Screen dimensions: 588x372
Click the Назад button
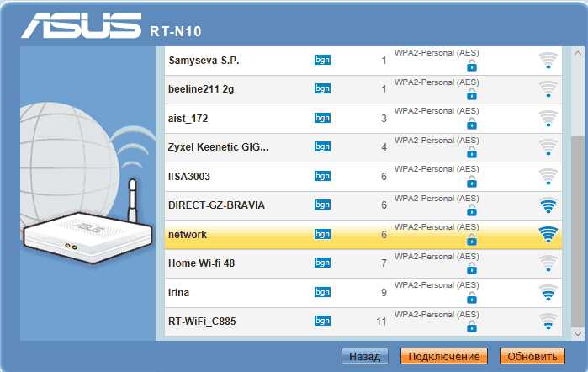[x=365, y=356]
